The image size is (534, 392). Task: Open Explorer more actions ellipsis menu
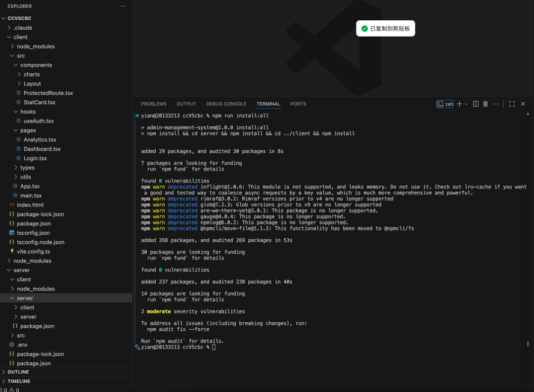(123, 6)
